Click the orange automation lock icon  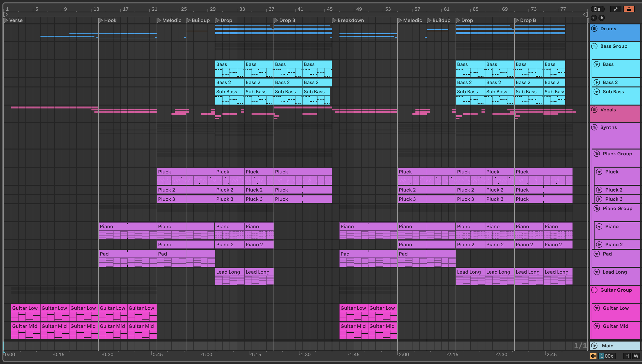click(629, 9)
